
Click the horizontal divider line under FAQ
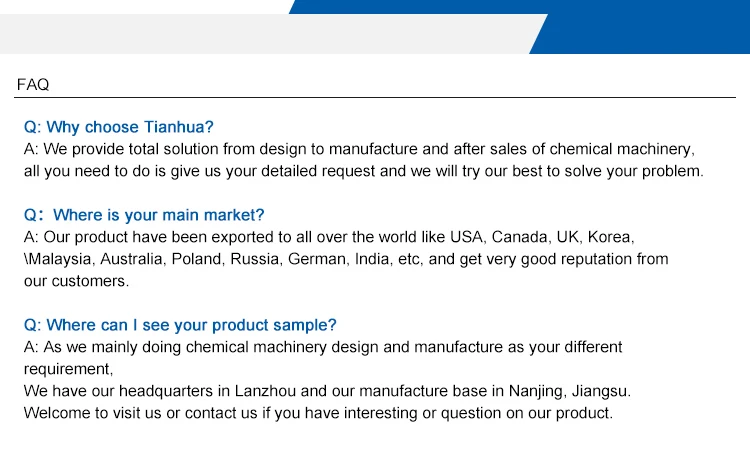pos(375,98)
